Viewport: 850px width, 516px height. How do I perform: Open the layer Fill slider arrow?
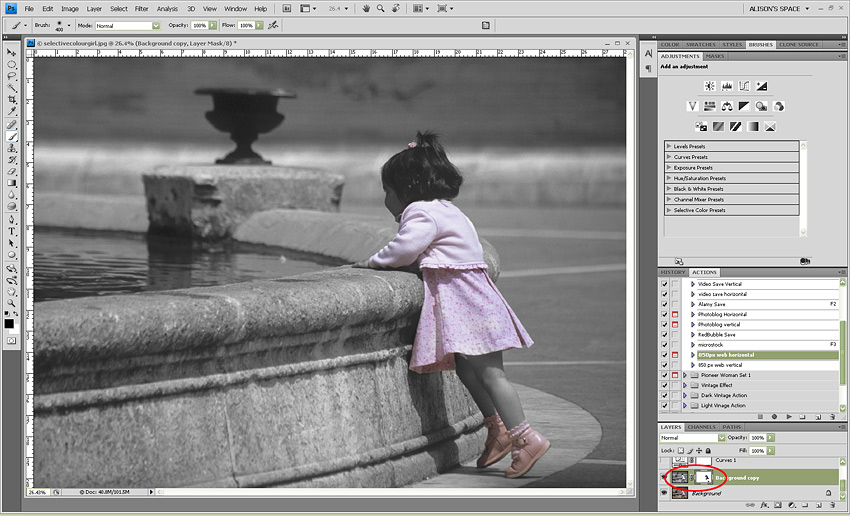coord(771,450)
